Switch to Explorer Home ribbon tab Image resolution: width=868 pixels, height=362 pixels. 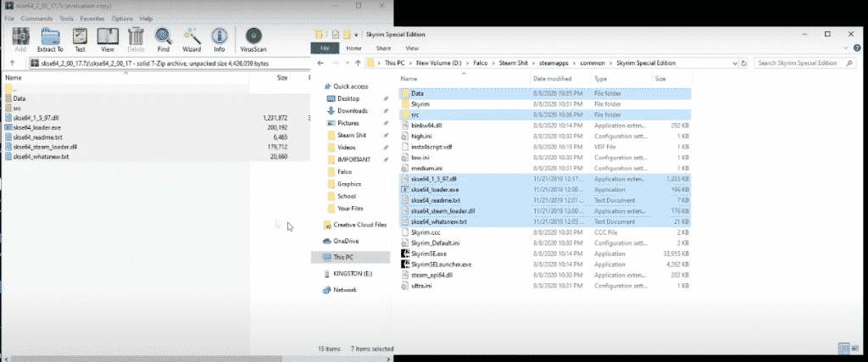[353, 48]
